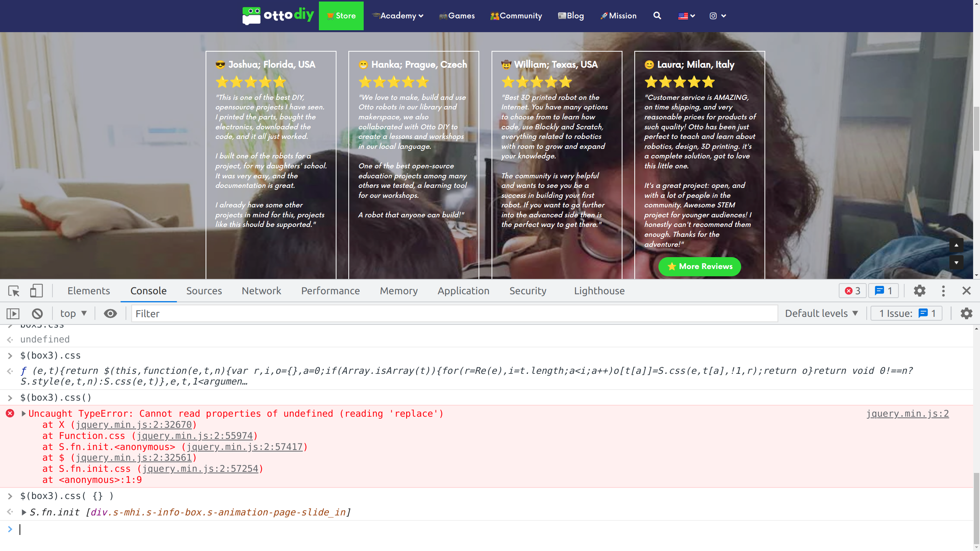This screenshot has height=551, width=980.
Task: Click the console Filter input field
Action: point(454,314)
